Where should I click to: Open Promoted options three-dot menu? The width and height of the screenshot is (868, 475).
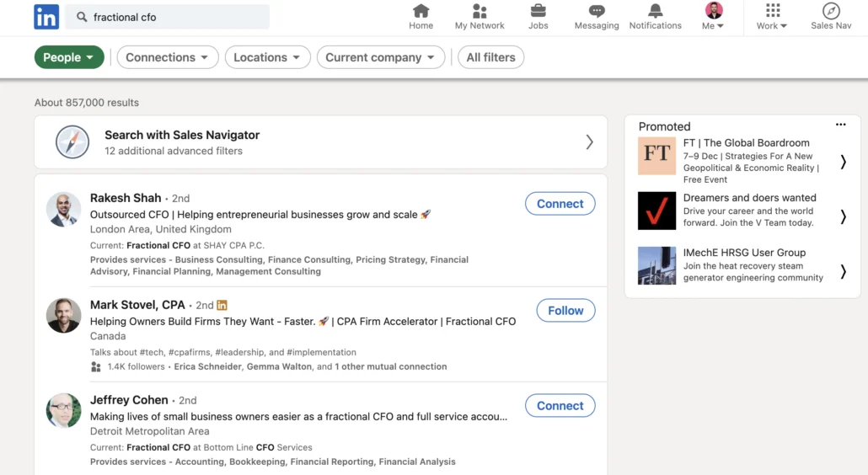coord(841,125)
